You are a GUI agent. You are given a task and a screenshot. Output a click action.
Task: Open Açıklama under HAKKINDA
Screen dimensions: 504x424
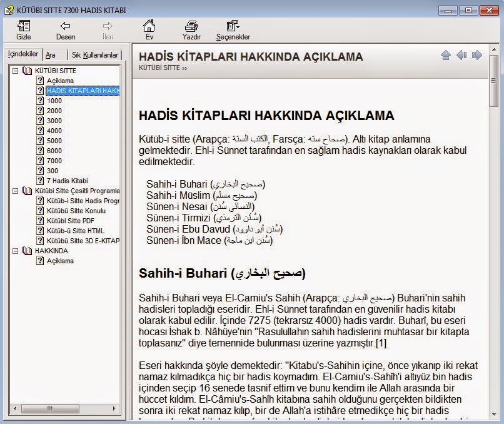tap(60, 261)
